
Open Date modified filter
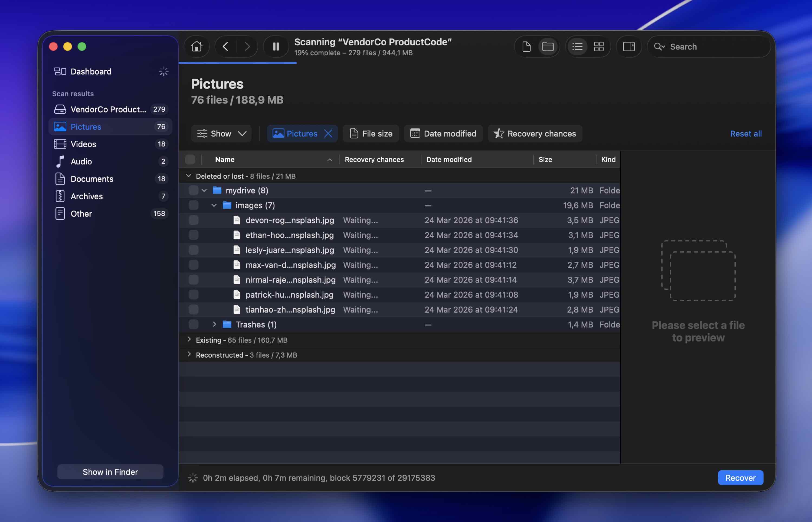(x=443, y=134)
